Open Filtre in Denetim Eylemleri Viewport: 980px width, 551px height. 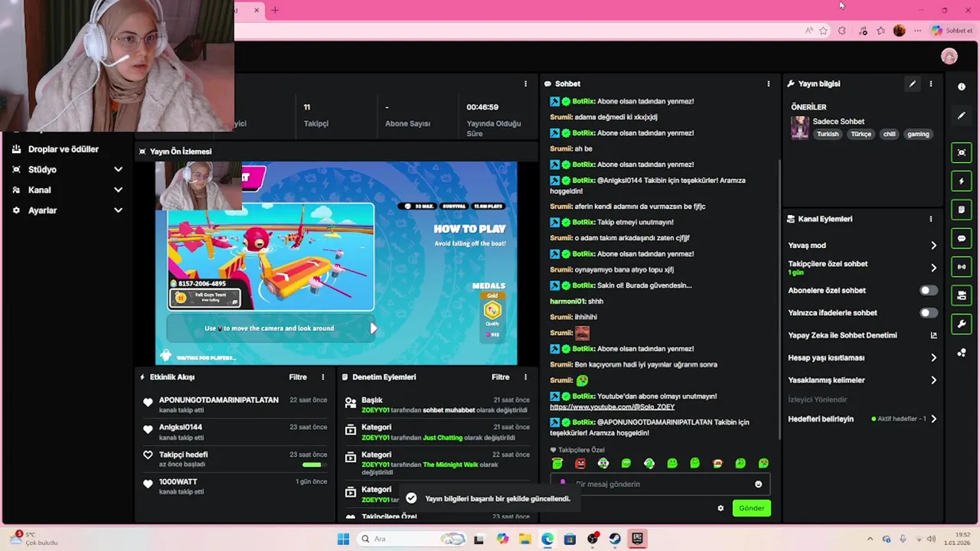coord(500,377)
